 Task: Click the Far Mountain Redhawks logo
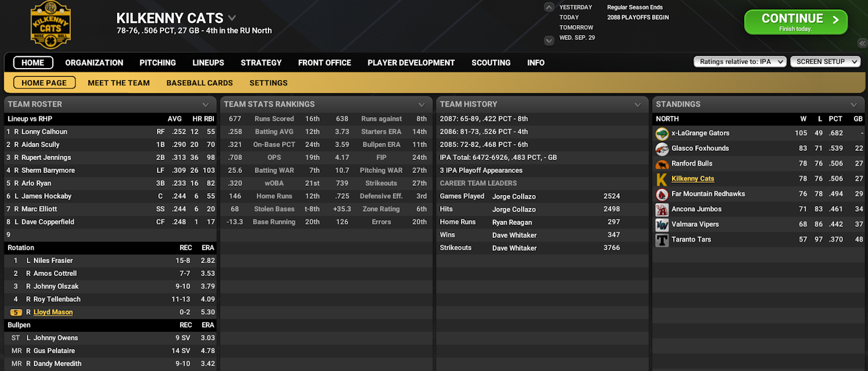pos(661,194)
